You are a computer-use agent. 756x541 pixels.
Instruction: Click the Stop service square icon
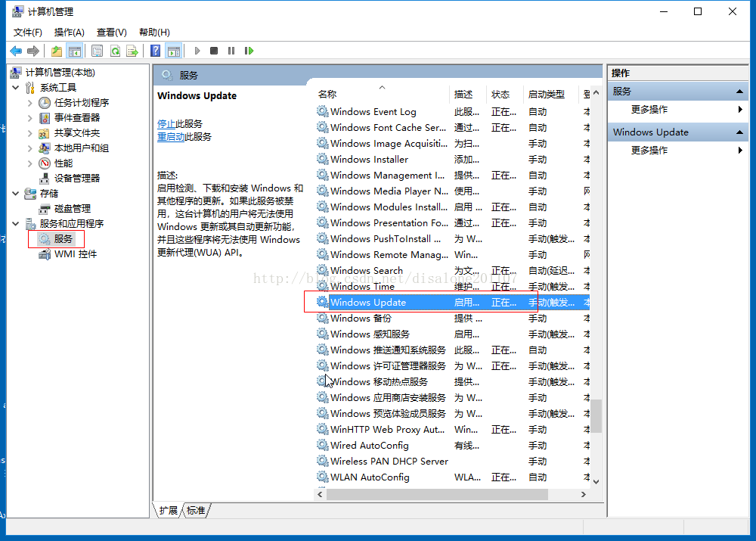pos(214,51)
